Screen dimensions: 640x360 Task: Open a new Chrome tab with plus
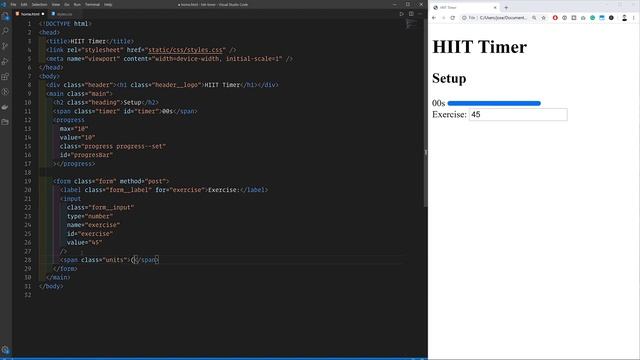[506, 7]
